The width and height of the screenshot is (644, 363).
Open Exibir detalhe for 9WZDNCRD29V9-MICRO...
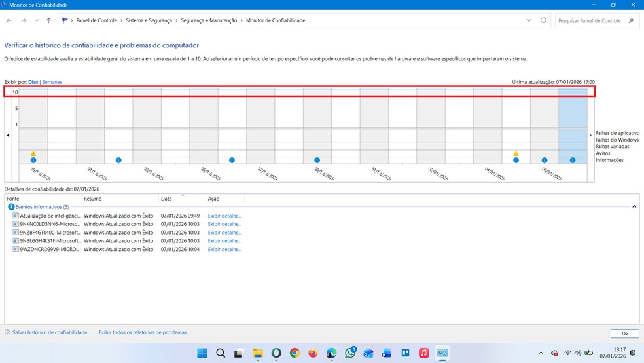(x=224, y=249)
